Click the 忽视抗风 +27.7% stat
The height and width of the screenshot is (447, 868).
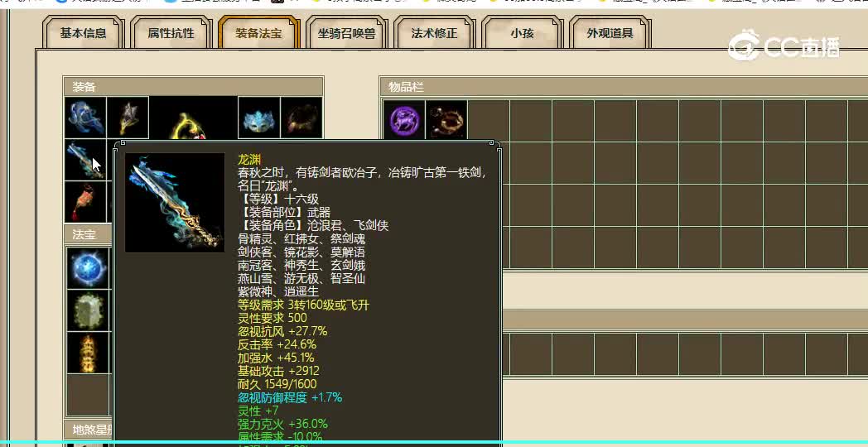[x=282, y=331]
